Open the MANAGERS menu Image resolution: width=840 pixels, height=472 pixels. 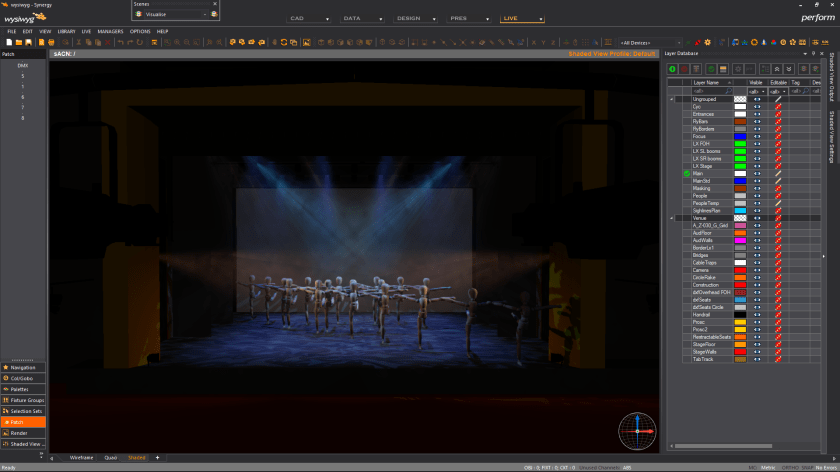point(110,31)
